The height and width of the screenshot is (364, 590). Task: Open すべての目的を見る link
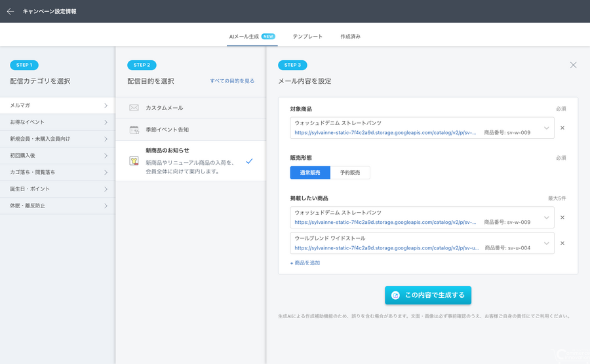tap(232, 81)
